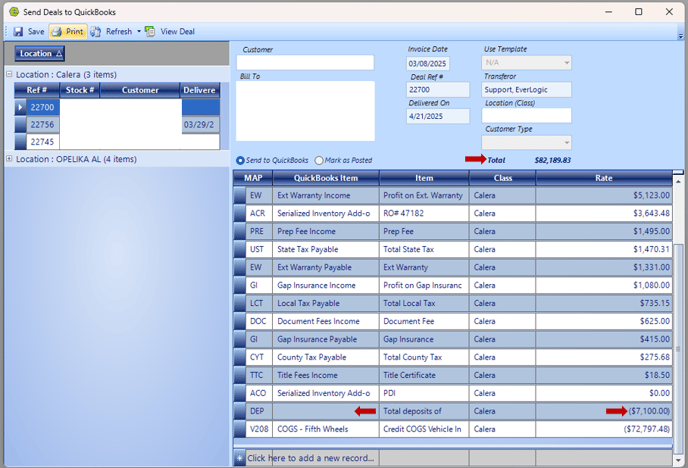This screenshot has height=468, width=688.
Task: Select deal row 22756
Action: 117,125
